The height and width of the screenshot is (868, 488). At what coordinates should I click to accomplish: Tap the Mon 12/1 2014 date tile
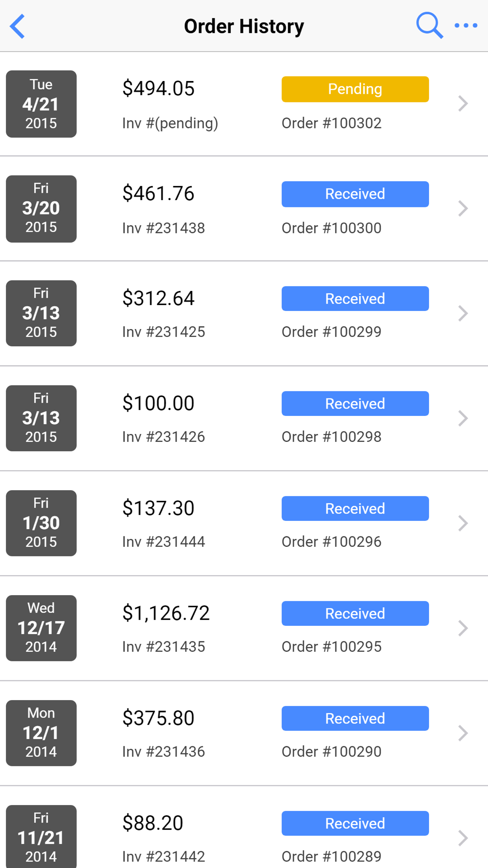point(41,733)
